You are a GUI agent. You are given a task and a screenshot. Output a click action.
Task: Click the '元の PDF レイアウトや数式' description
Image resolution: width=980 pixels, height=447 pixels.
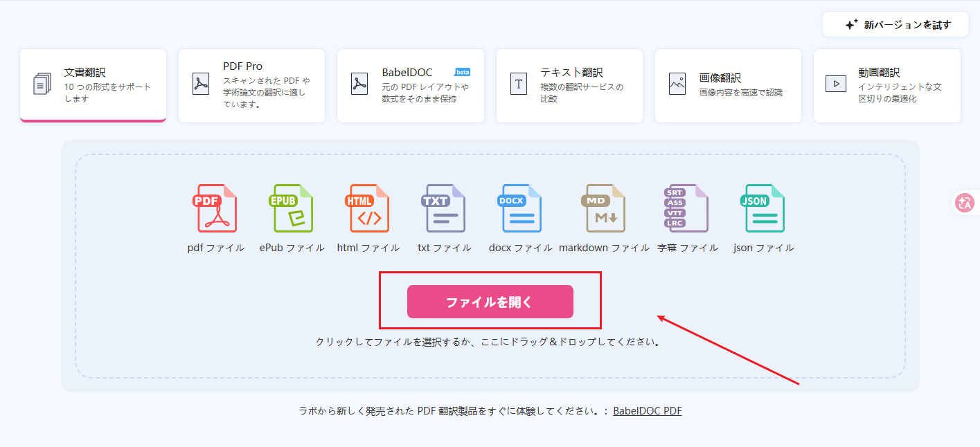click(425, 93)
